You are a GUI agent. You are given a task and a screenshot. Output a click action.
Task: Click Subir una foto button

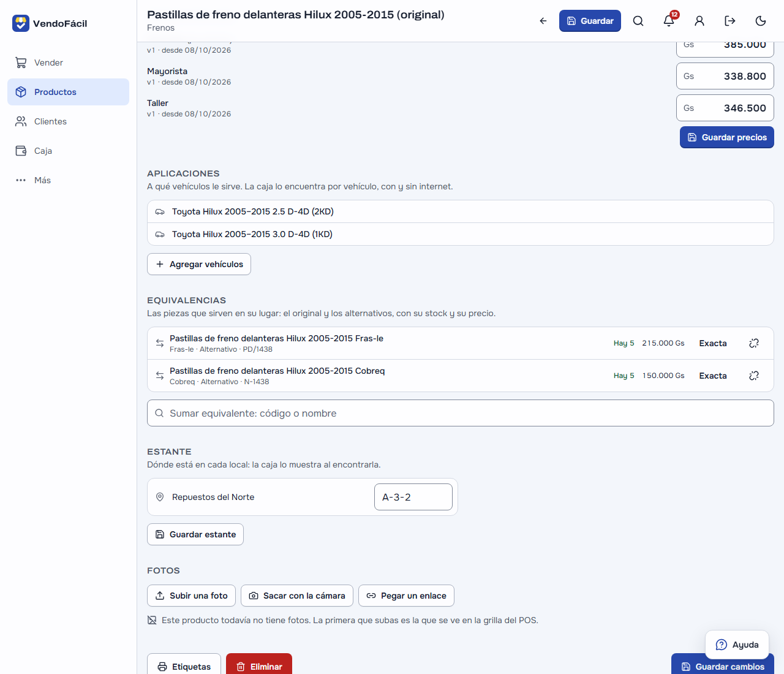(x=191, y=596)
